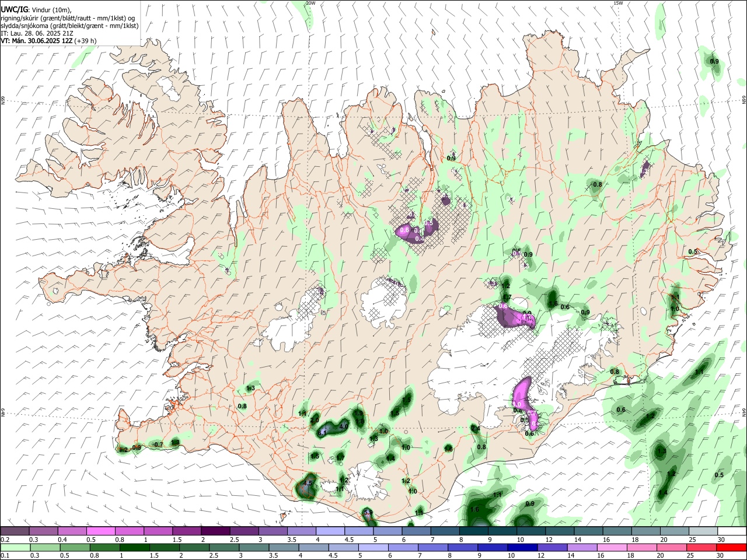Select the '0.7' value on Reykjanes peninsula
This screenshot has height=560, width=747.
click(x=158, y=444)
